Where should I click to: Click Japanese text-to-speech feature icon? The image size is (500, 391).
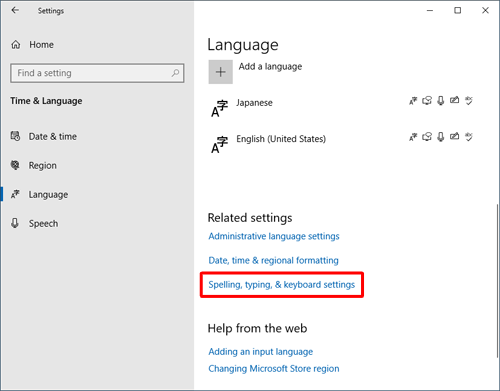427,100
